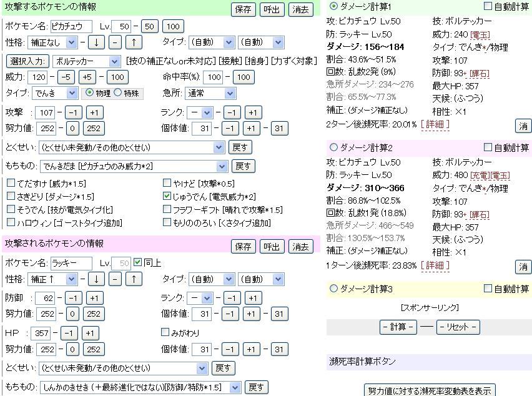Click the attacker 保存 button
532x396 pixels.
[x=243, y=9]
